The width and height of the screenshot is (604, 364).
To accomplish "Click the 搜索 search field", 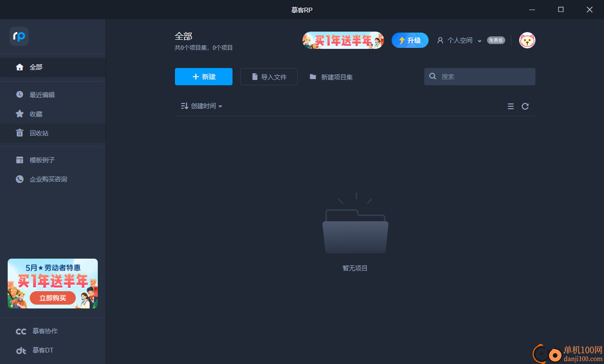I will pos(480,77).
